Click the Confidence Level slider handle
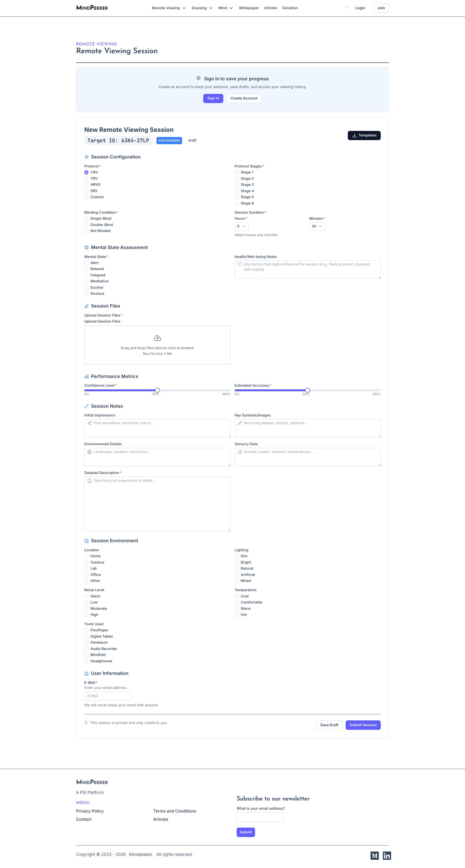 click(x=157, y=390)
